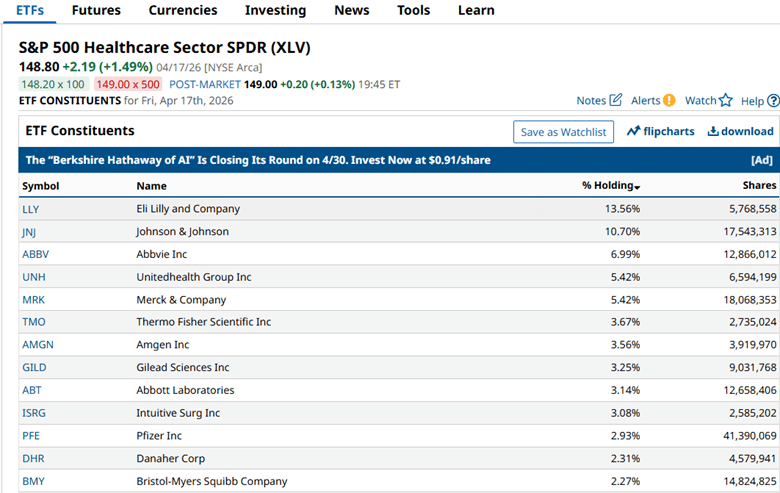Click the 10.70% holding value

tap(622, 232)
